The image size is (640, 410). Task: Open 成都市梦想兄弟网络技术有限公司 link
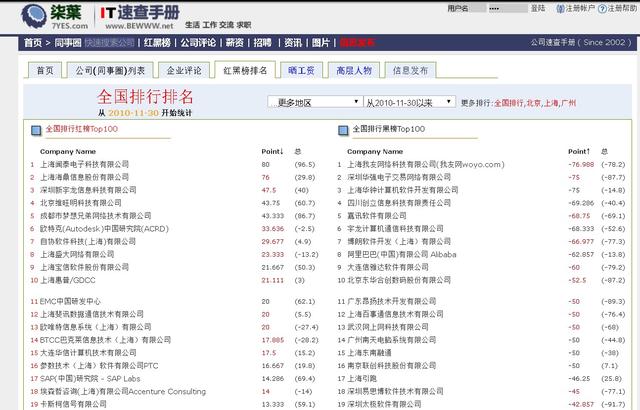click(96, 216)
